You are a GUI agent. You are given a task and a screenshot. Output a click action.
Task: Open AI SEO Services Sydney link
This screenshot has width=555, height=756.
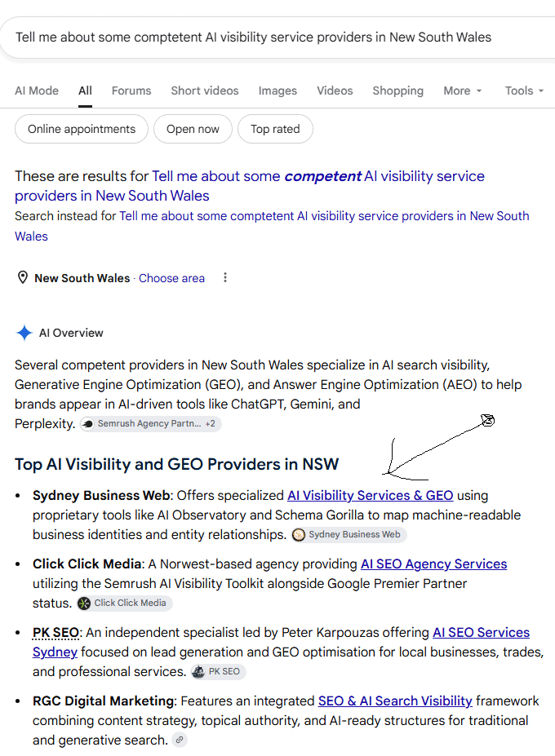coord(481,632)
